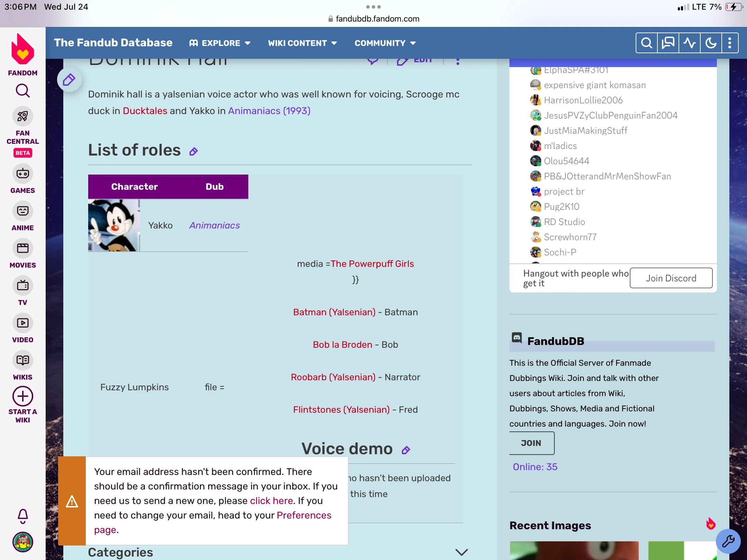This screenshot has height=560, width=747.
Task: Open the Discuss icon in wiki header
Action: tap(668, 43)
